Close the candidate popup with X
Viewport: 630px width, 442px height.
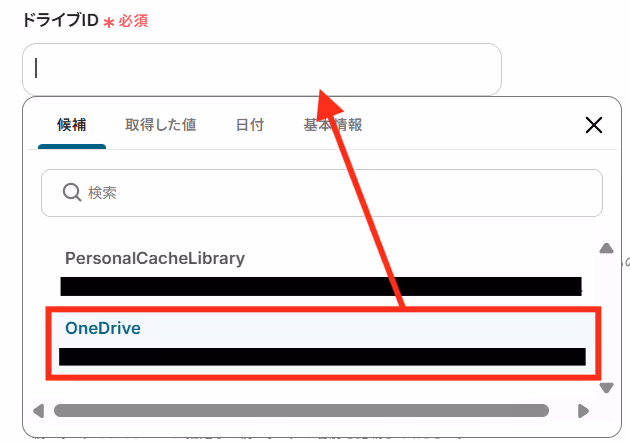coord(593,125)
